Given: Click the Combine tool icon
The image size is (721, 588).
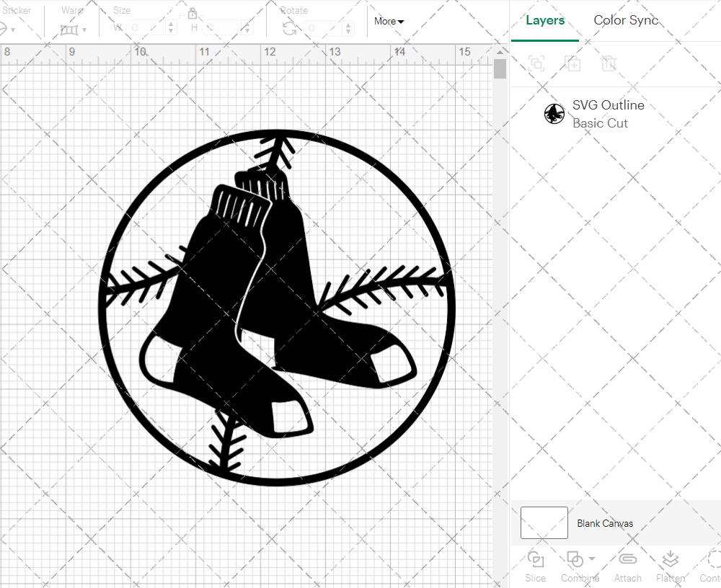Looking at the screenshot, I should click(575, 560).
